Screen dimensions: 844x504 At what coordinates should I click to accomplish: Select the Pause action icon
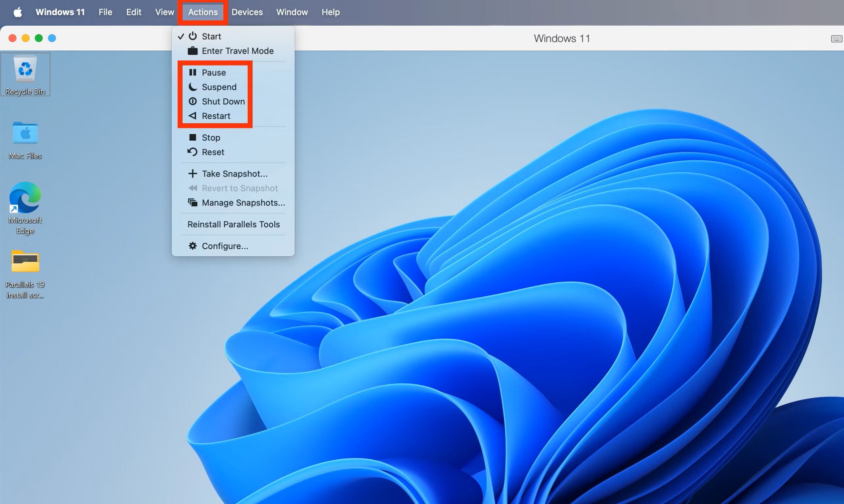coord(193,72)
